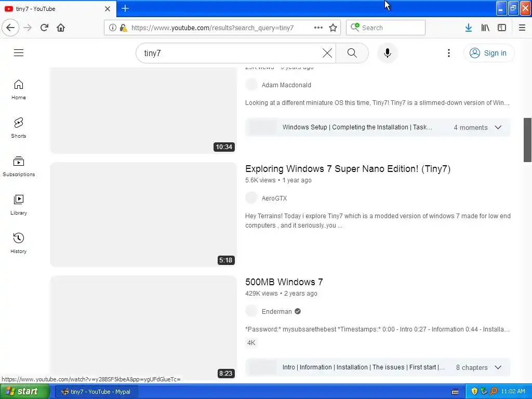Click the YouTube search field containing tiny7
The width and height of the screenshot is (532, 399).
tap(231, 53)
